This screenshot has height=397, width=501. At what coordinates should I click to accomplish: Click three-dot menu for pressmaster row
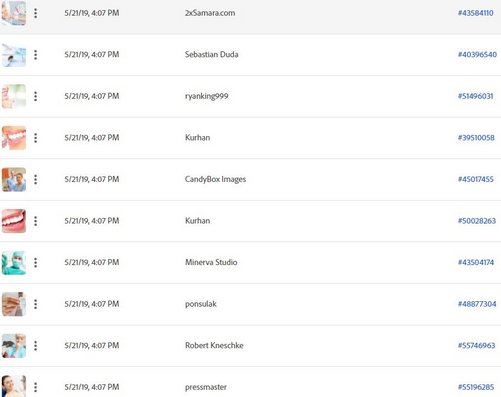pyautogui.click(x=35, y=387)
